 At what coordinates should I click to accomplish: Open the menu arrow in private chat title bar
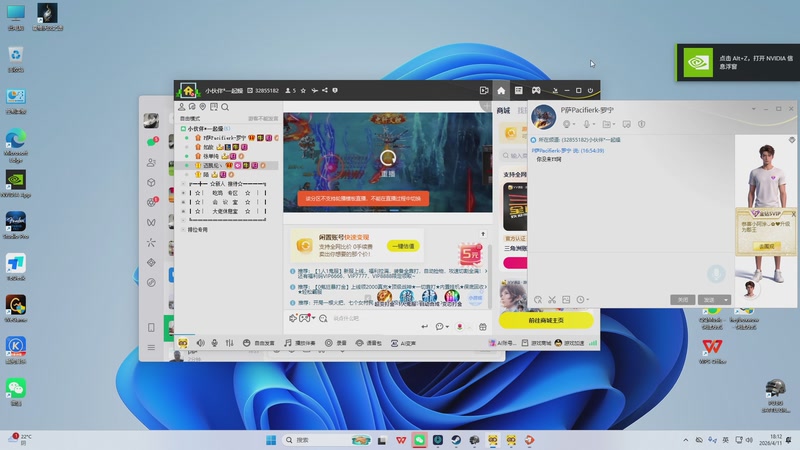[754, 109]
